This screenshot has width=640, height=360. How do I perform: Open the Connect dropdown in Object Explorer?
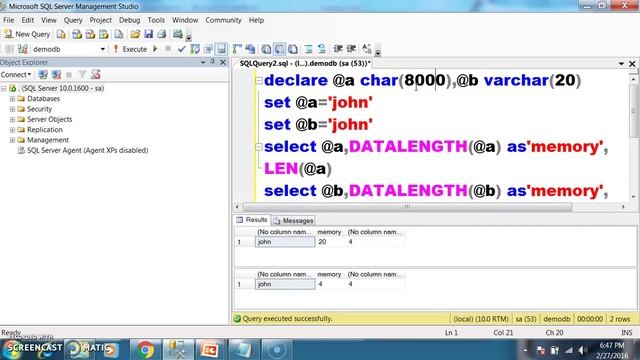point(16,74)
